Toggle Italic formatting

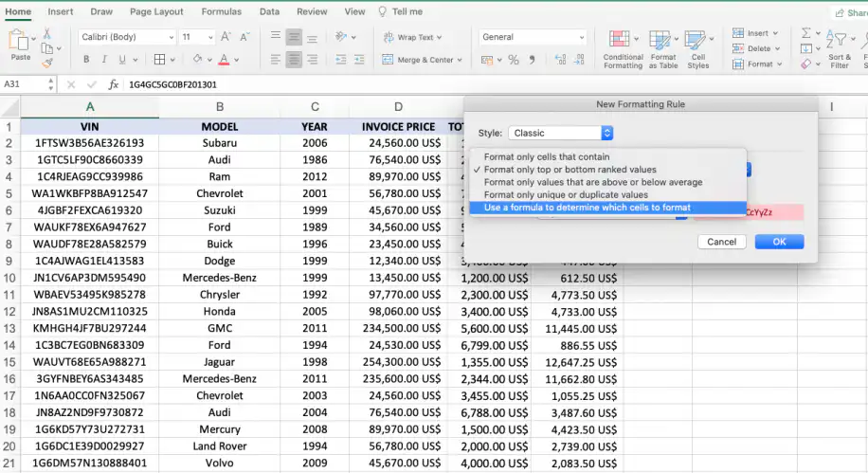coord(104,60)
